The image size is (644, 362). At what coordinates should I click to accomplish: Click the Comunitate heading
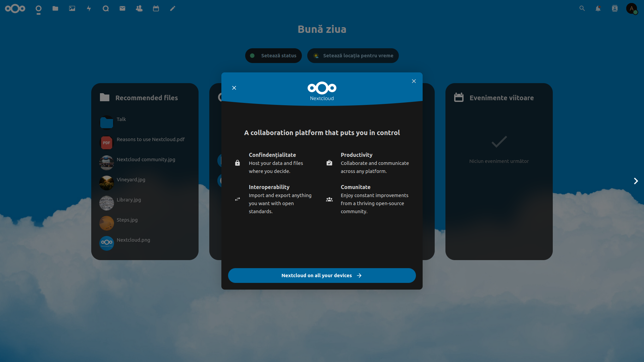(x=356, y=187)
